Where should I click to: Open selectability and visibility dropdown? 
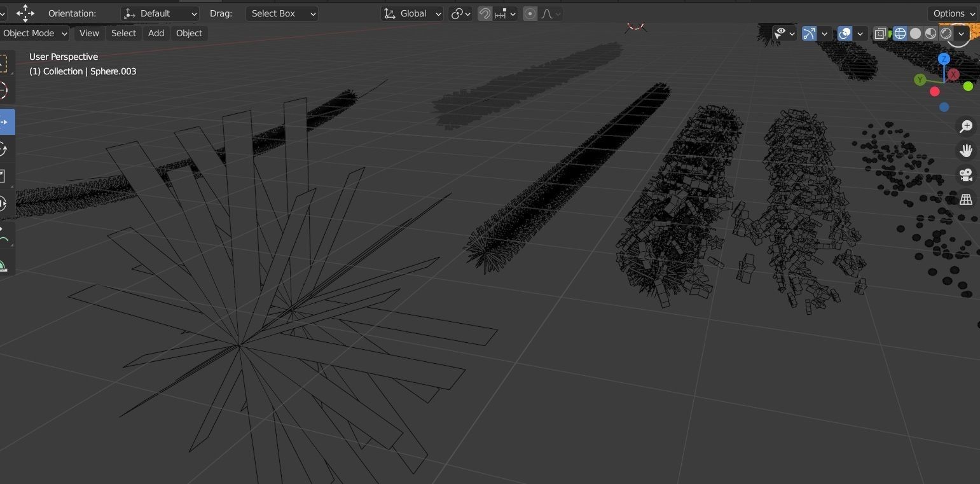pos(785,34)
